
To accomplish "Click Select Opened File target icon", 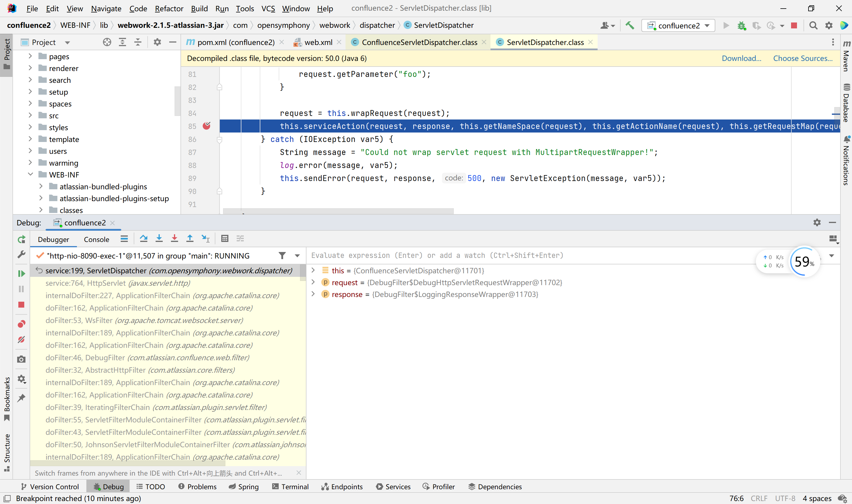I will coord(107,42).
